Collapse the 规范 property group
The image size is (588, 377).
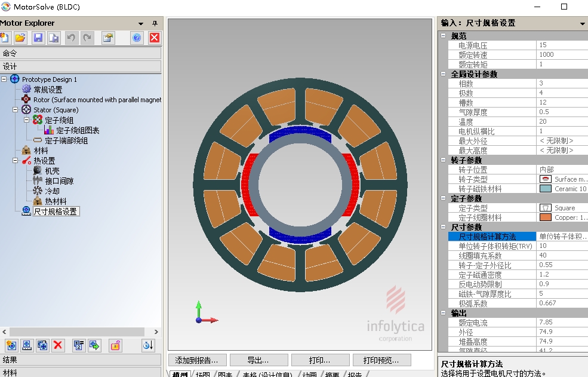click(444, 36)
